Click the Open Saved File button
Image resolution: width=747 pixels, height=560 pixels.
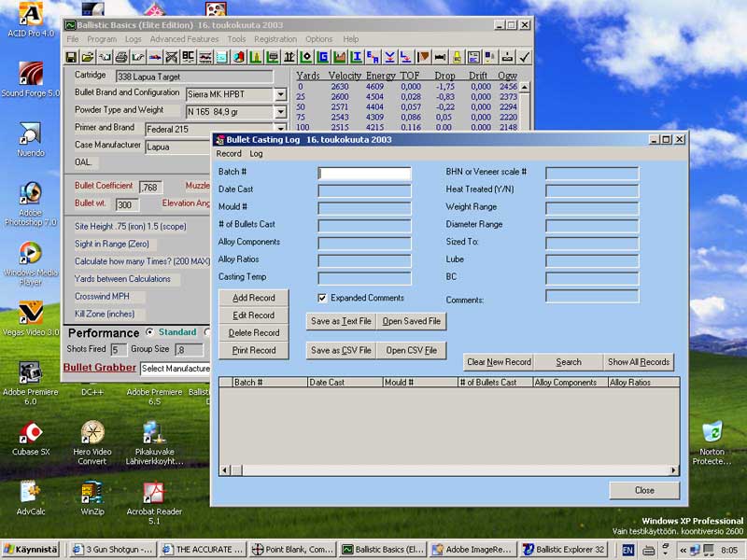[x=411, y=321]
